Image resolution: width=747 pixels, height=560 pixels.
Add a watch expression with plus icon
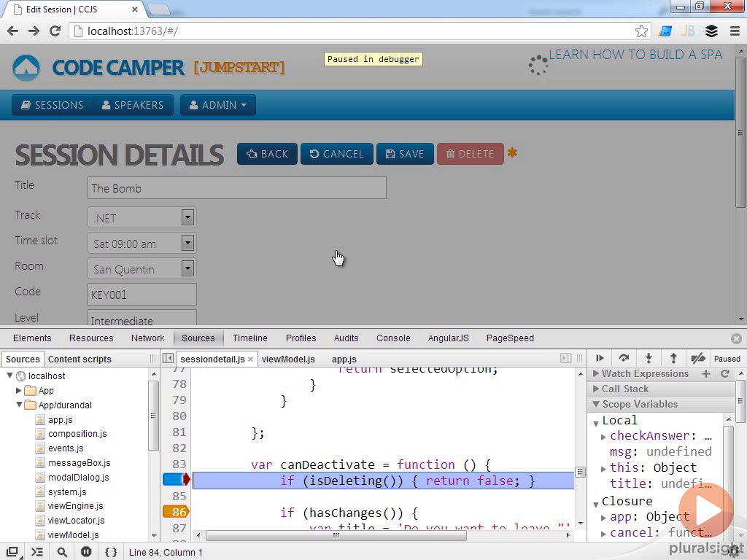point(706,374)
